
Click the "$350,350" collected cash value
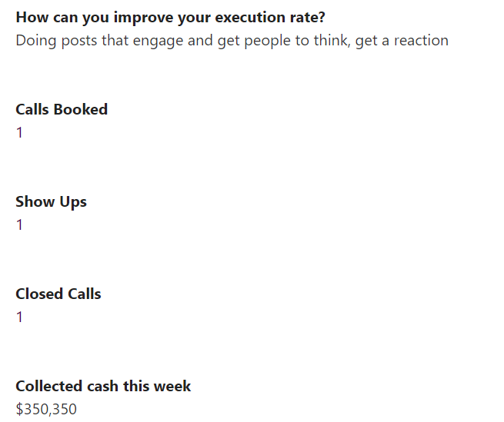click(x=46, y=410)
